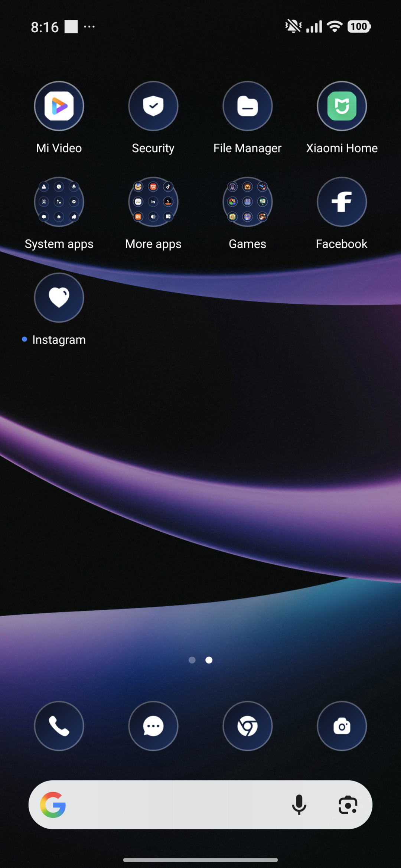Tap the battery indicator showing 100
Image resolution: width=401 pixels, height=868 pixels.
click(x=359, y=26)
